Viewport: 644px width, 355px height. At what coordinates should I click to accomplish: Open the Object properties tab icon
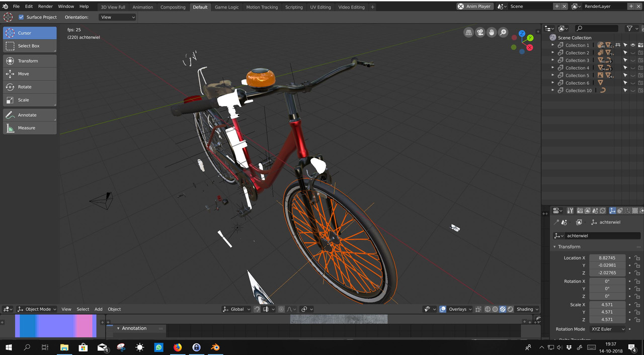[612, 211]
